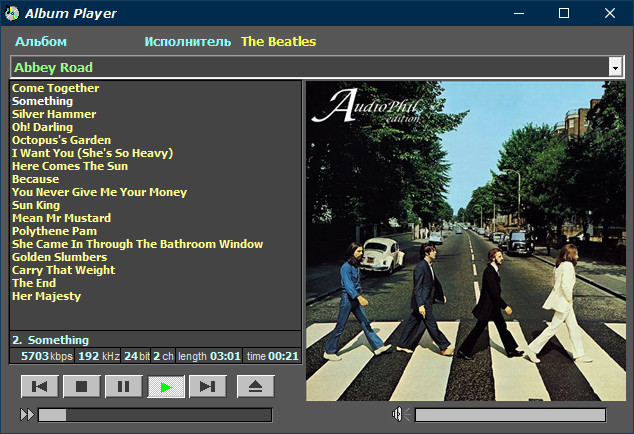This screenshot has width=634, height=434.
Task: Click the 2 ch channels field
Action: 163,356
